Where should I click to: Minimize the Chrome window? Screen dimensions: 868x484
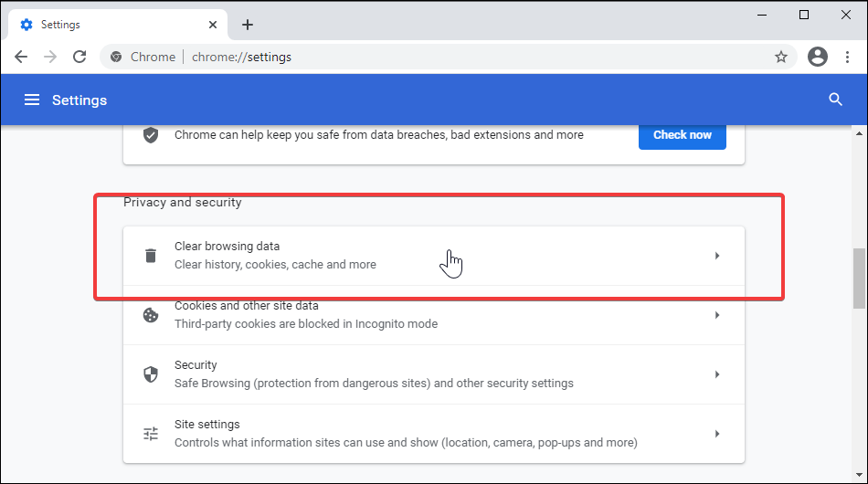(762, 15)
